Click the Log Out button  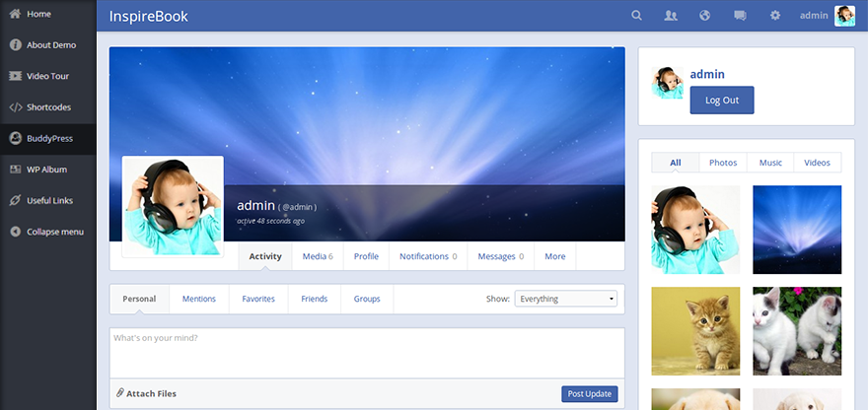click(722, 101)
